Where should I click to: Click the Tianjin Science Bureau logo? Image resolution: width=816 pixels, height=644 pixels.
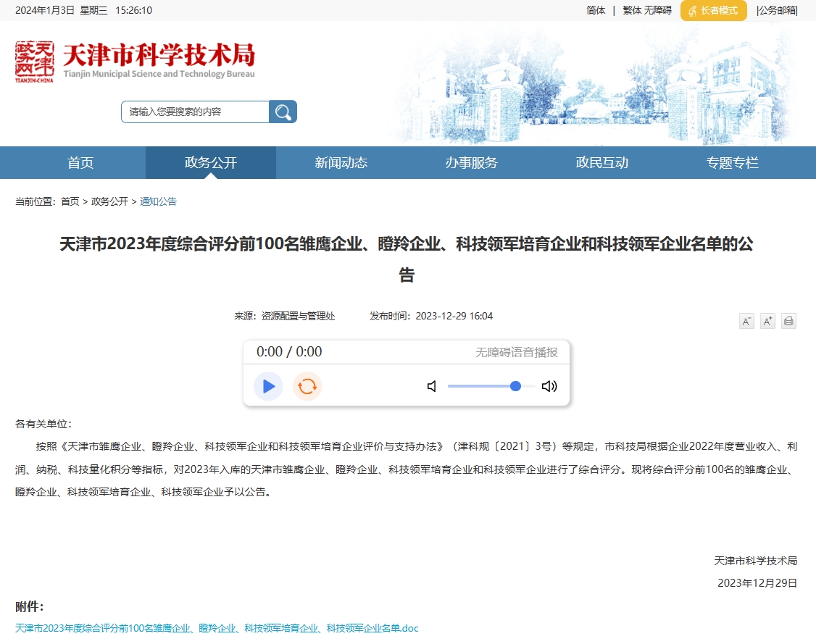(x=136, y=62)
